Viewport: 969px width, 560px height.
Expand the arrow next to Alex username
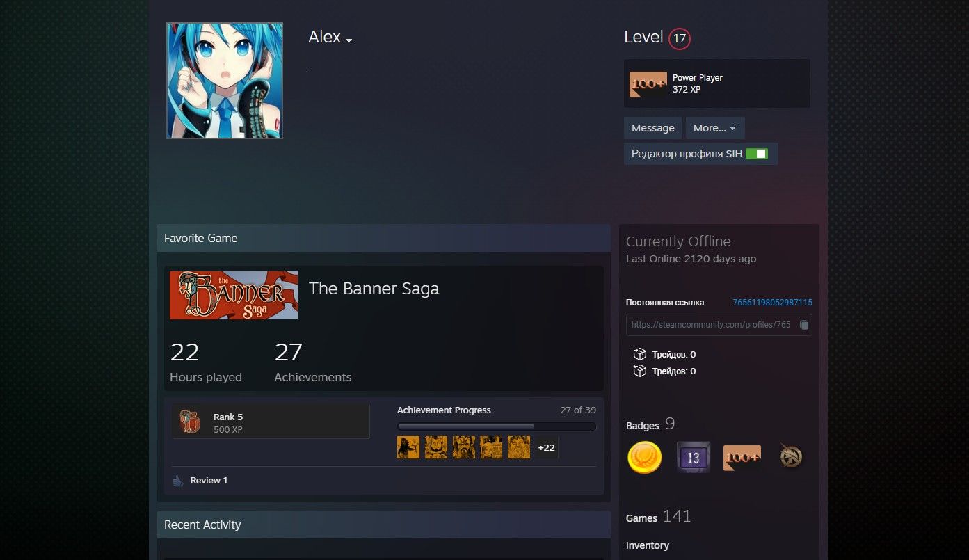(x=349, y=40)
